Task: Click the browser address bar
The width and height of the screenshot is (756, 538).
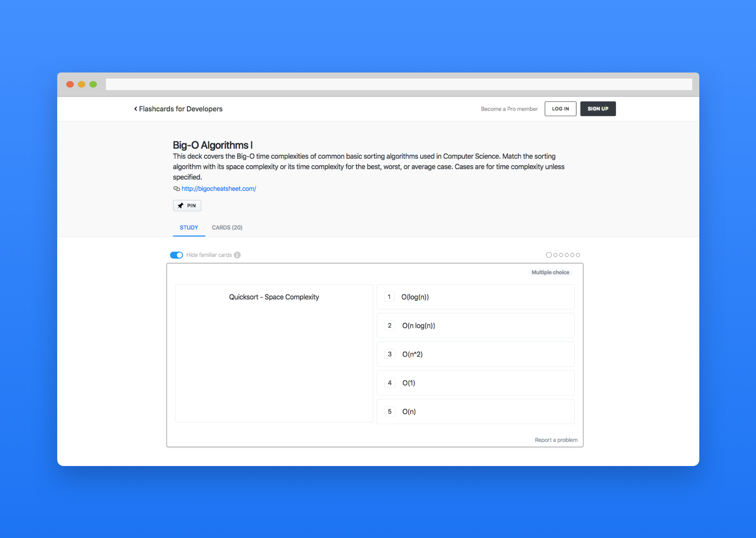Action: (399, 84)
